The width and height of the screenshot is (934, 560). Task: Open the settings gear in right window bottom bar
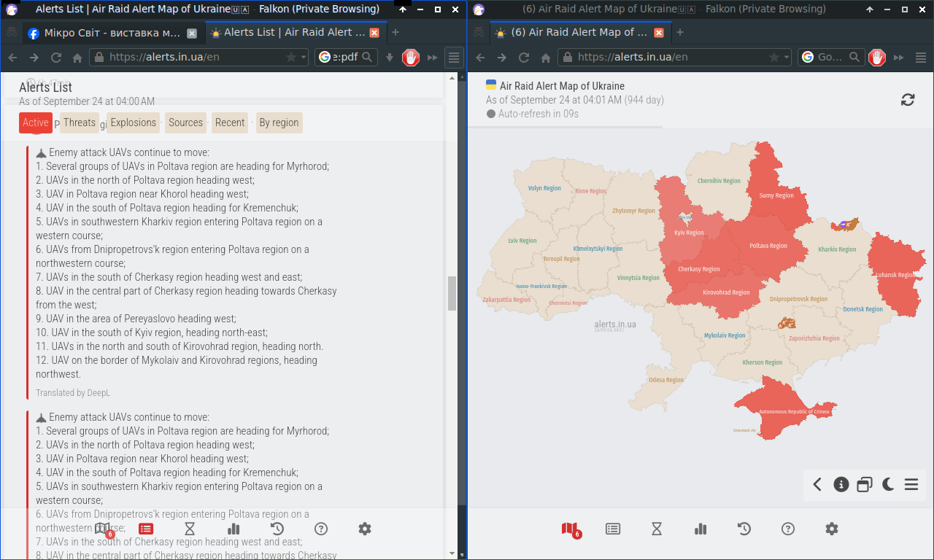coord(832,529)
